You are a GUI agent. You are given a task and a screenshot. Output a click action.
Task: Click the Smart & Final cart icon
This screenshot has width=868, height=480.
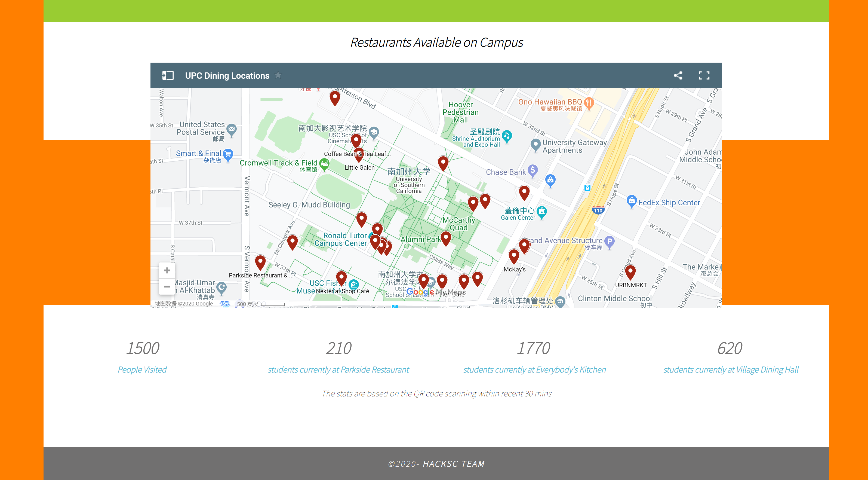pos(228,154)
